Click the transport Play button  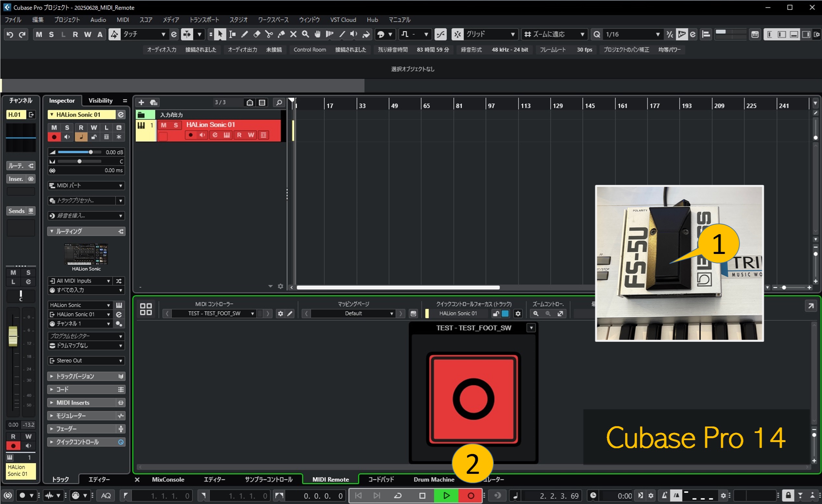coord(446,496)
